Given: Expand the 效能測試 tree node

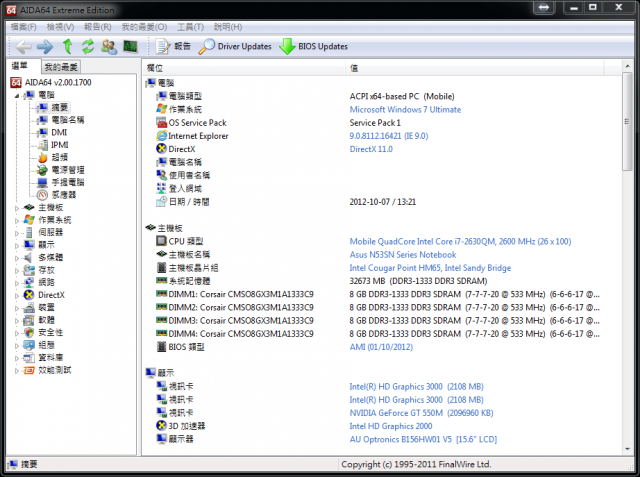Looking at the screenshot, I should click(x=16, y=370).
